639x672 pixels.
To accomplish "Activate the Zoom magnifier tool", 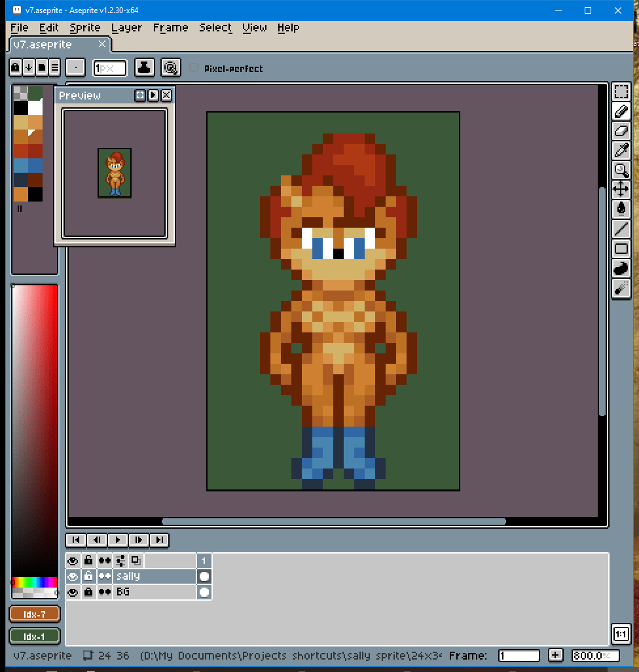I will [621, 170].
